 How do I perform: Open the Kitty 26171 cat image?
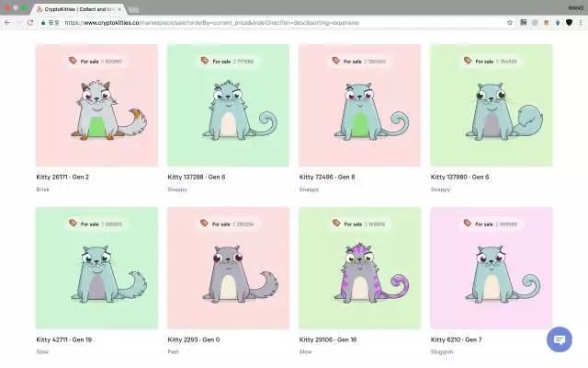click(x=96, y=106)
